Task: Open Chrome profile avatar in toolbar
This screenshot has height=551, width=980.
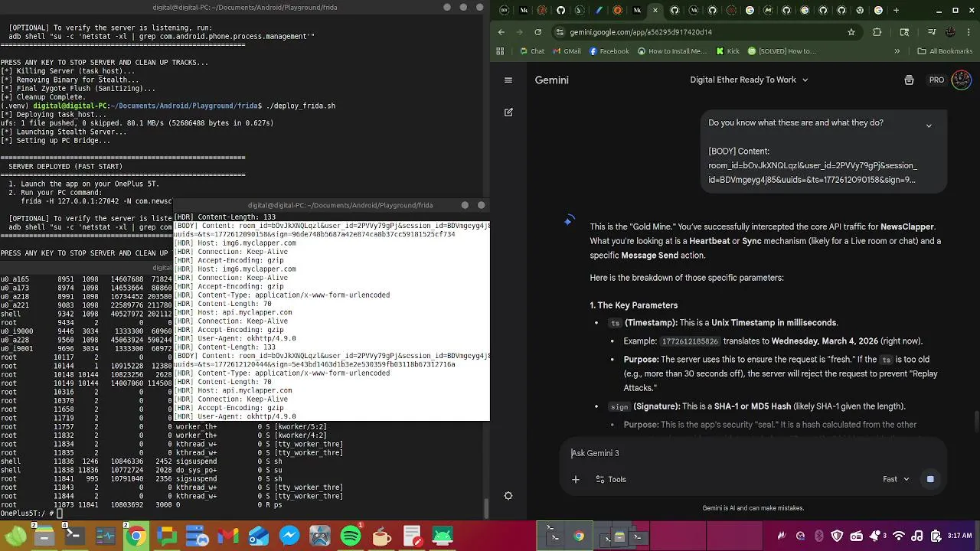Action: [x=951, y=32]
